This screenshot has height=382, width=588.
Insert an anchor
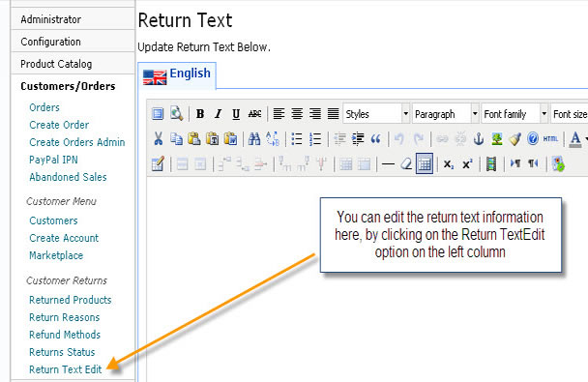(479, 139)
